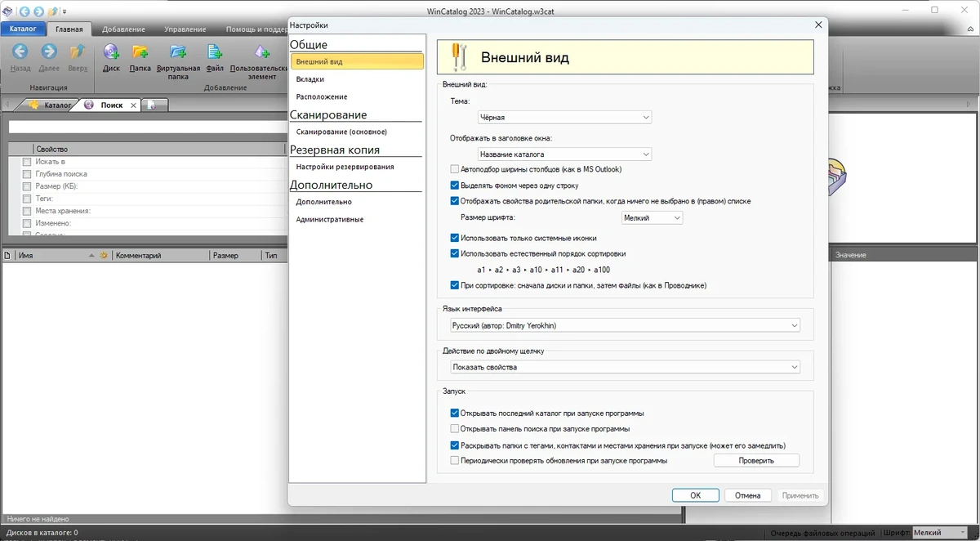
Task: Click the Далее (forward) navigation icon
Action: (x=49, y=52)
